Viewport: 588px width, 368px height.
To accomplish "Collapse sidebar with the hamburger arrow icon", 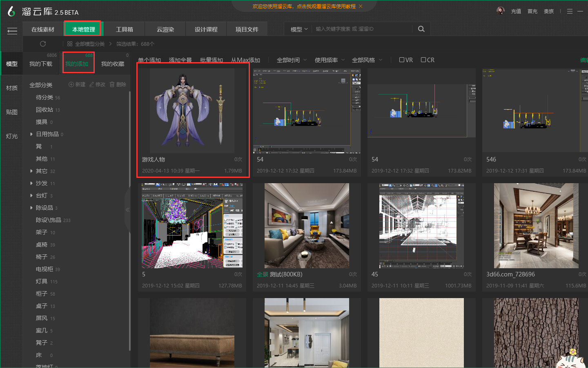I will 12,31.
